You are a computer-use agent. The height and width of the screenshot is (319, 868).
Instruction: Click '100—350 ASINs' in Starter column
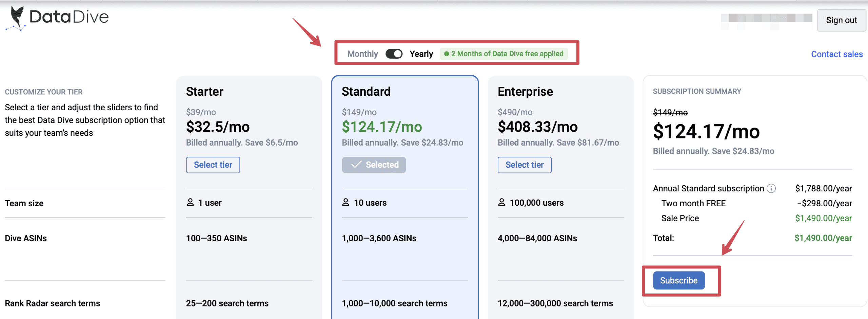coord(216,238)
